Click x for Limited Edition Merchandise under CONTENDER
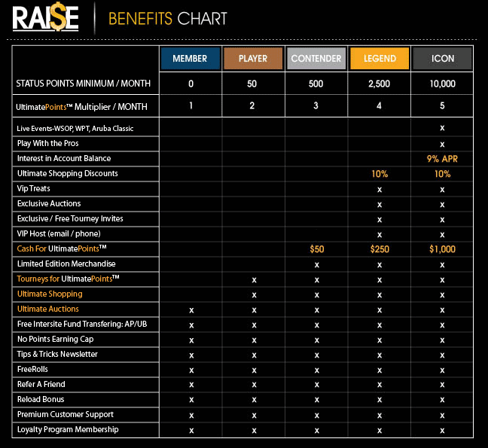 317,265
